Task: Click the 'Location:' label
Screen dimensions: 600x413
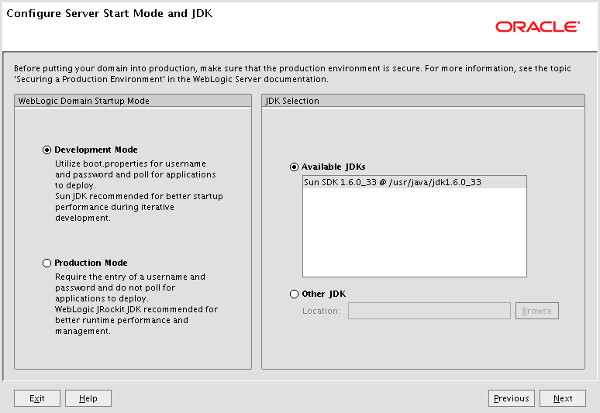Action: pyautogui.click(x=321, y=311)
